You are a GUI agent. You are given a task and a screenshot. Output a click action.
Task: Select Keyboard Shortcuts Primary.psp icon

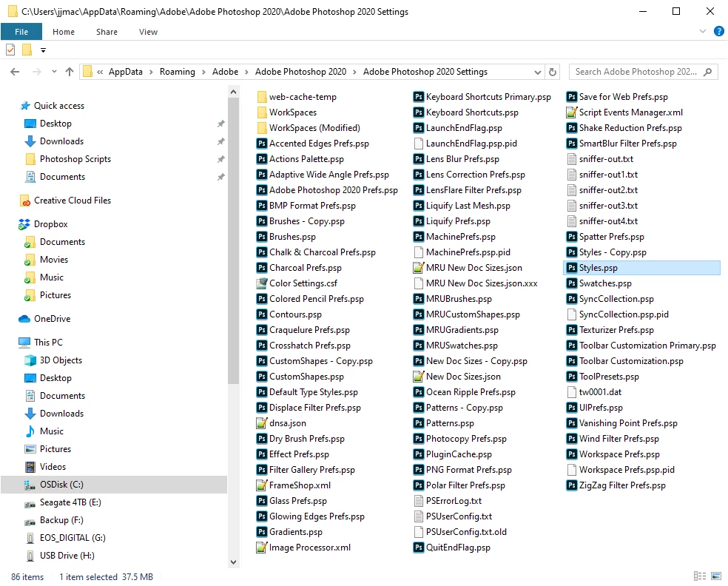click(419, 97)
